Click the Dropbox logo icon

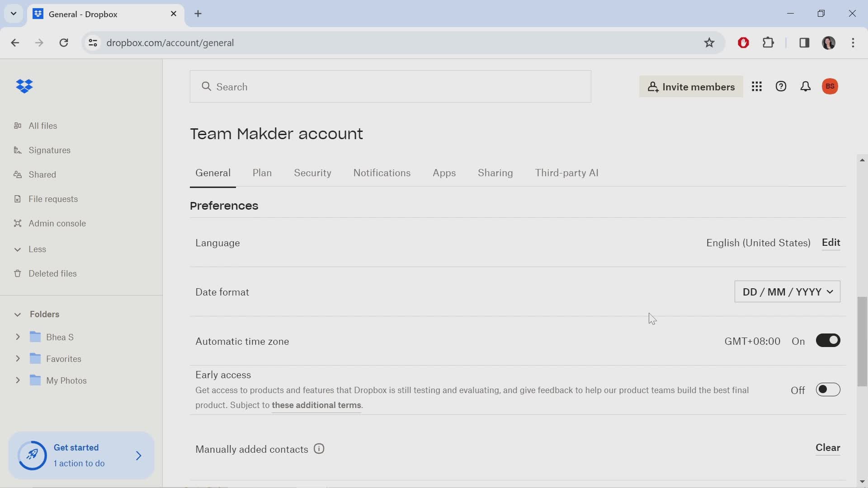tap(25, 86)
